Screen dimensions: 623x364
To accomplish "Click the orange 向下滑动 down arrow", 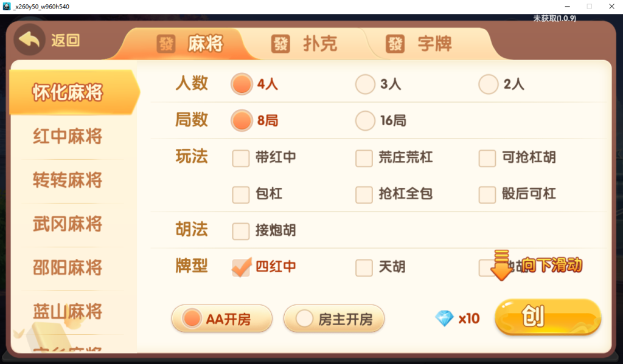I will 501,266.
